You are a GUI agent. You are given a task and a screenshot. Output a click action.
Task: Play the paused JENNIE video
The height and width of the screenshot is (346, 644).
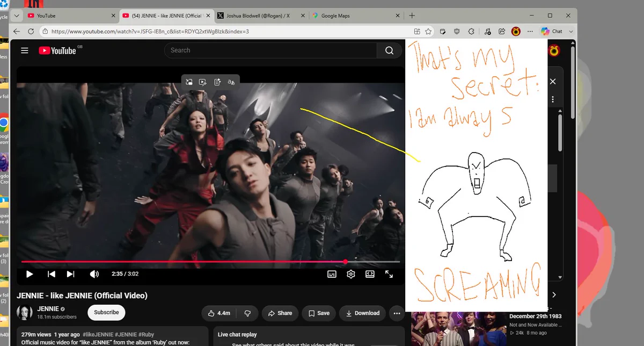point(30,274)
